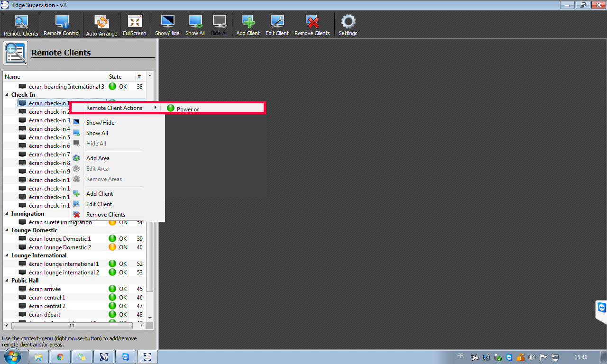Choose Add Area from the context menu
The width and height of the screenshot is (607, 364).
tap(98, 158)
